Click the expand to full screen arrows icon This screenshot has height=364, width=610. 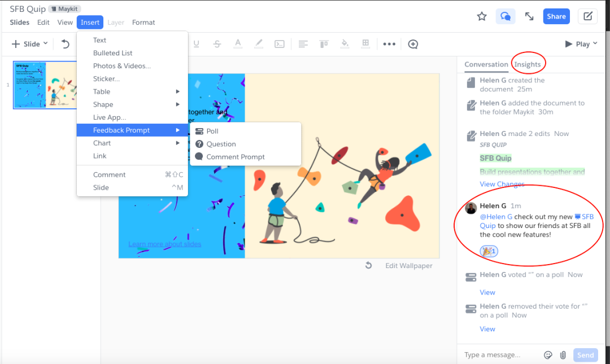tap(529, 16)
